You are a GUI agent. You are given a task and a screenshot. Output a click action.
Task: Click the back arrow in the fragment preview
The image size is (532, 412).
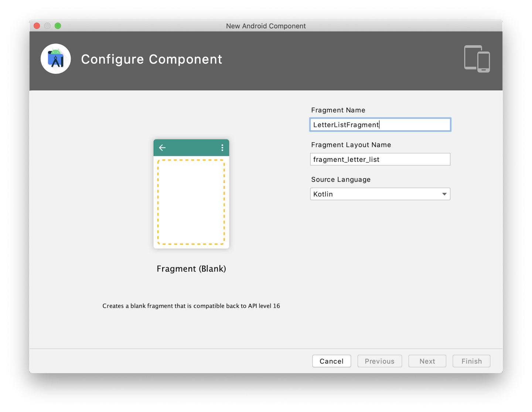[x=162, y=147]
